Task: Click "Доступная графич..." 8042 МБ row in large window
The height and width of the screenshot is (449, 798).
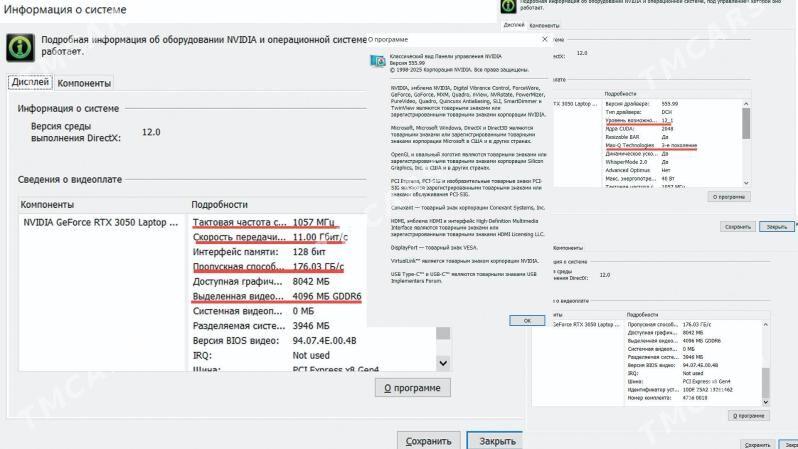Action: [x=261, y=282]
